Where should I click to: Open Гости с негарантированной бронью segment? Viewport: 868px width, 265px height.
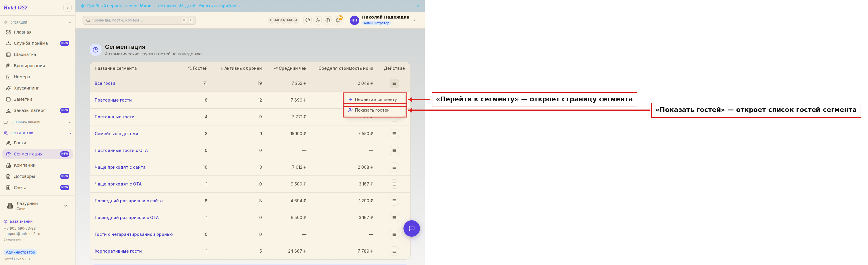click(x=133, y=234)
